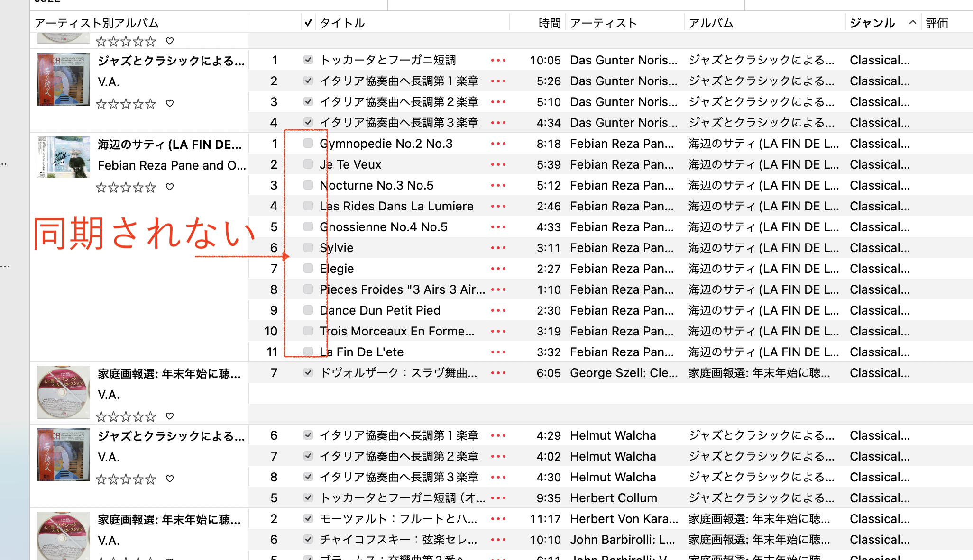Sort by the タイトル column header
Viewport: 973px width, 560px height.
click(x=342, y=23)
